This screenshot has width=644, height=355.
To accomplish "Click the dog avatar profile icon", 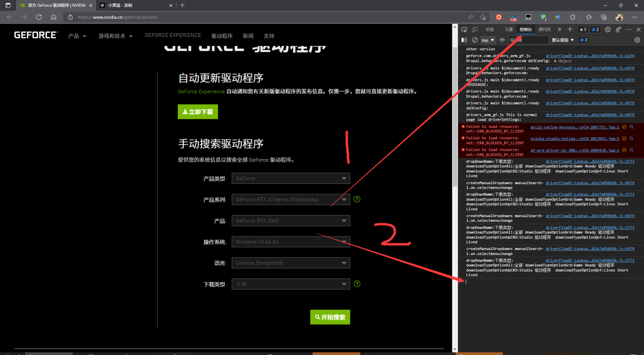I will 619,17.
